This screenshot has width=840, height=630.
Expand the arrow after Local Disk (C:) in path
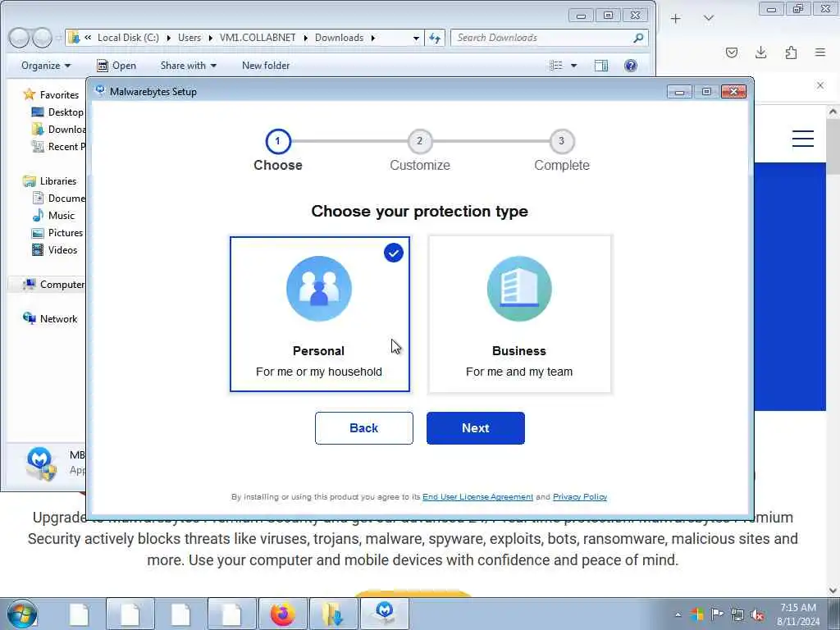pos(168,38)
